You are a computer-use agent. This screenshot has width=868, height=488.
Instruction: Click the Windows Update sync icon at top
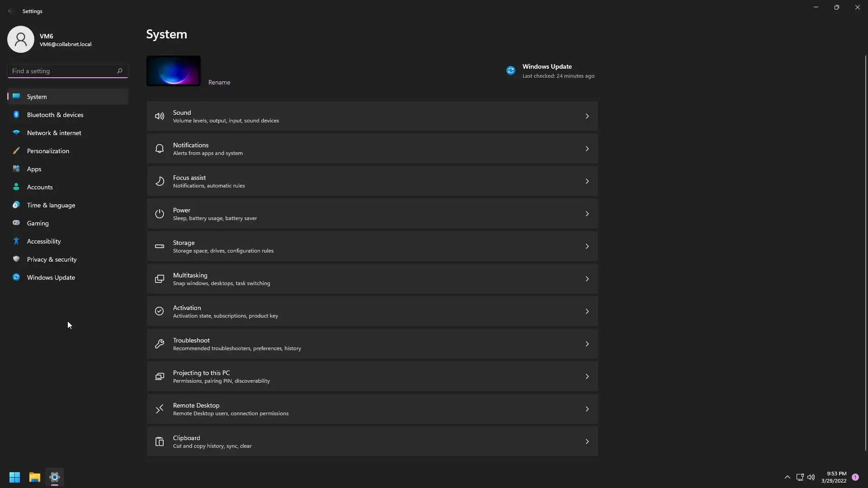pyautogui.click(x=510, y=70)
